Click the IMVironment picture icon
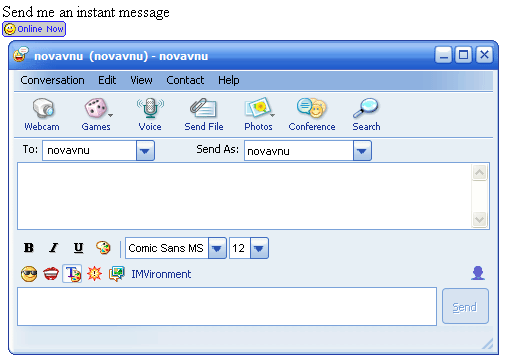 117,274
